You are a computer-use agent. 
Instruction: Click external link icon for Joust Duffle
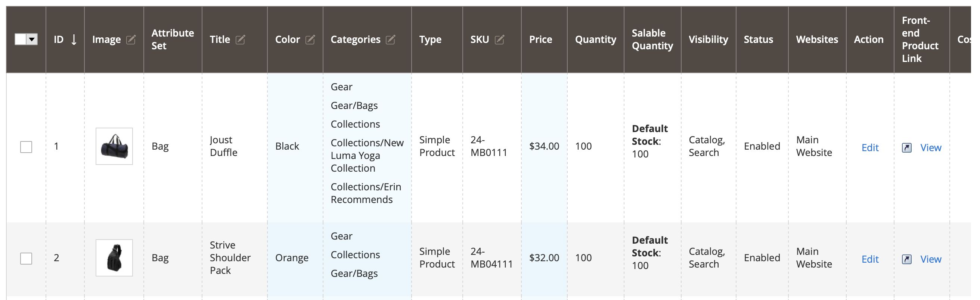click(906, 147)
